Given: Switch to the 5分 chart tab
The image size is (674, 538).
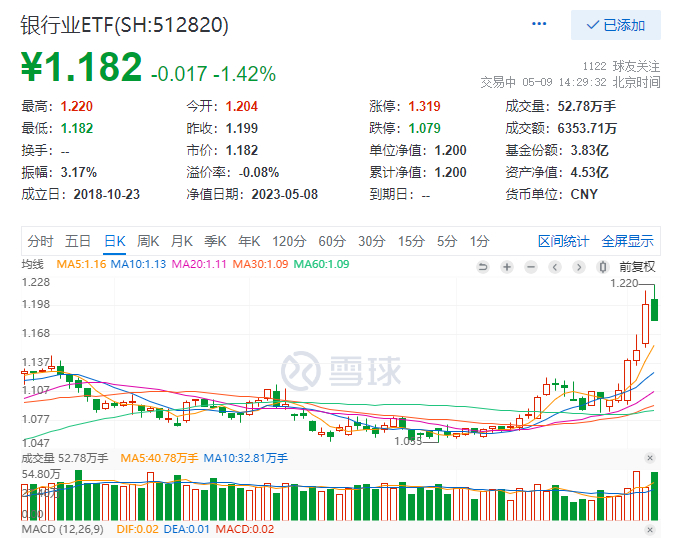Looking at the screenshot, I should point(447,241).
